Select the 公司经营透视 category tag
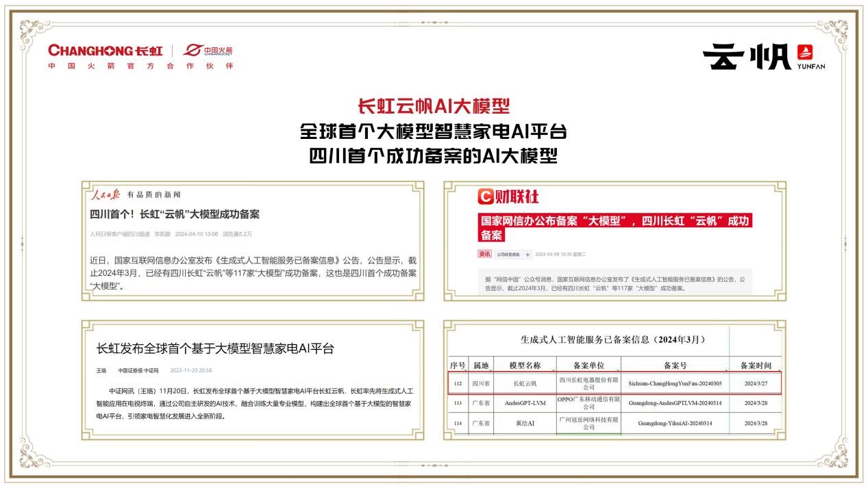The height and width of the screenshot is (488, 868). pos(509,254)
